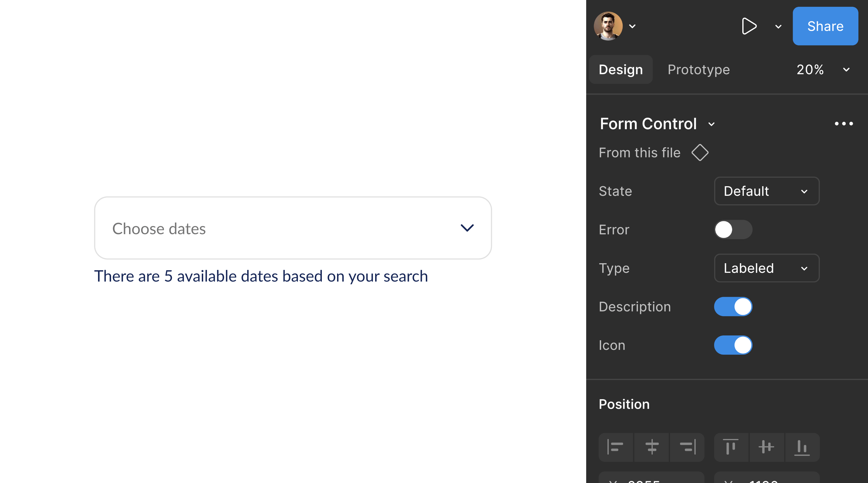Image resolution: width=868 pixels, height=483 pixels.
Task: Click the align bottom icon
Action: pyautogui.click(x=802, y=447)
